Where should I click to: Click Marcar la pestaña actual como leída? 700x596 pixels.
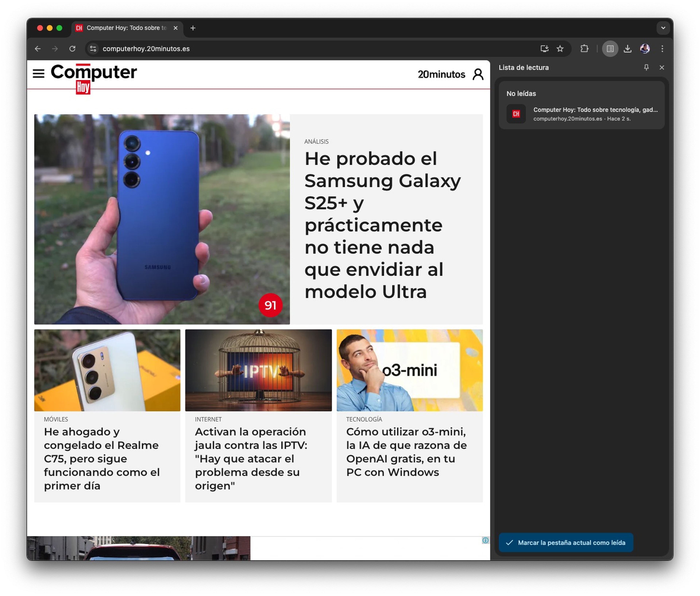click(x=566, y=542)
